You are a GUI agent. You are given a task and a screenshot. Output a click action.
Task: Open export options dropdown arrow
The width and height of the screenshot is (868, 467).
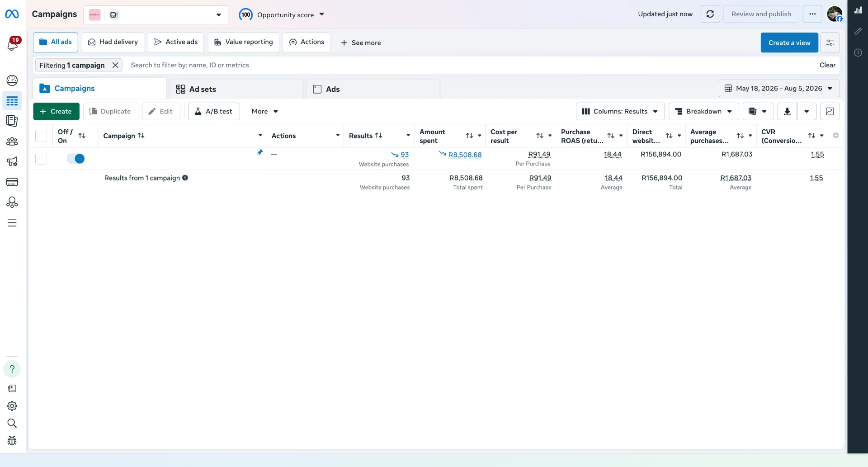click(807, 111)
